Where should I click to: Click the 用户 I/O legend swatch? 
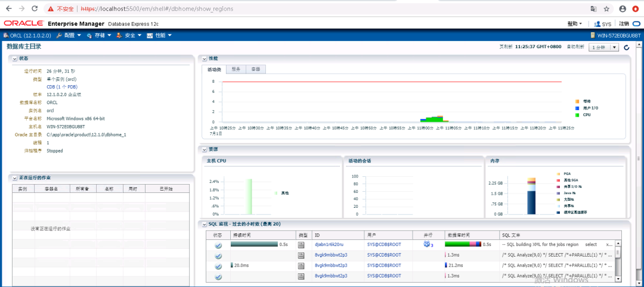577,108
